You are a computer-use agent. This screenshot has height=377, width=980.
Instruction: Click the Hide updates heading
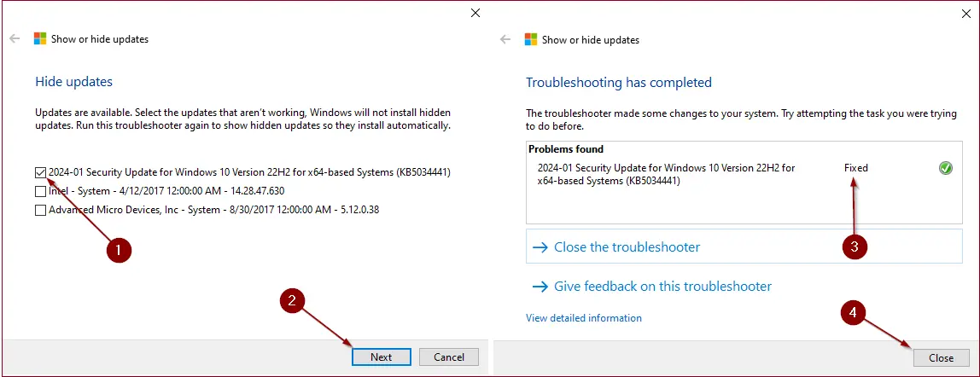(x=73, y=82)
